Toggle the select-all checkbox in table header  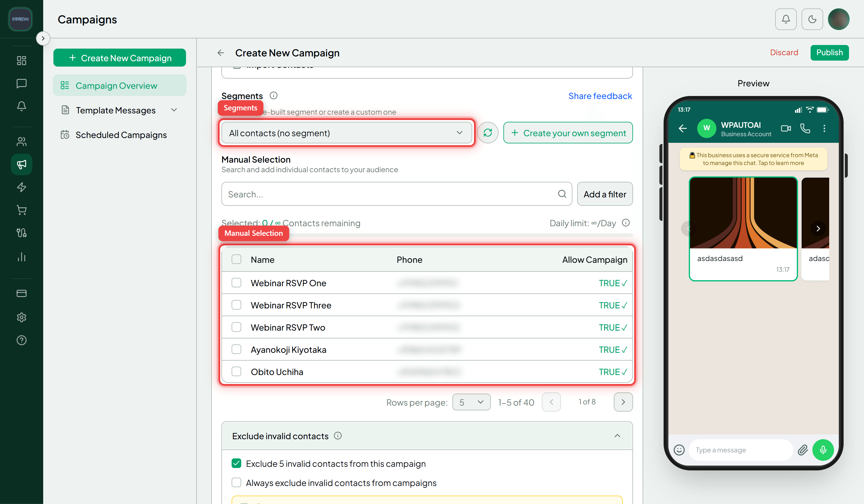[x=236, y=259]
